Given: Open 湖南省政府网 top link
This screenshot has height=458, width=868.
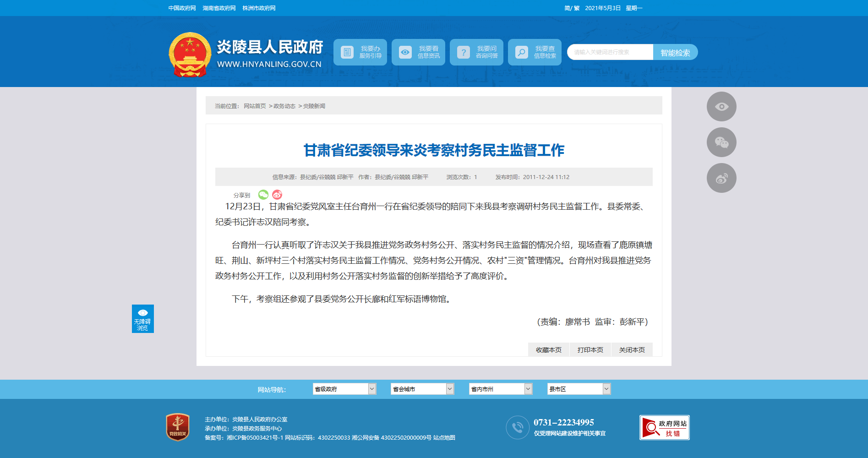Looking at the screenshot, I should (x=219, y=8).
